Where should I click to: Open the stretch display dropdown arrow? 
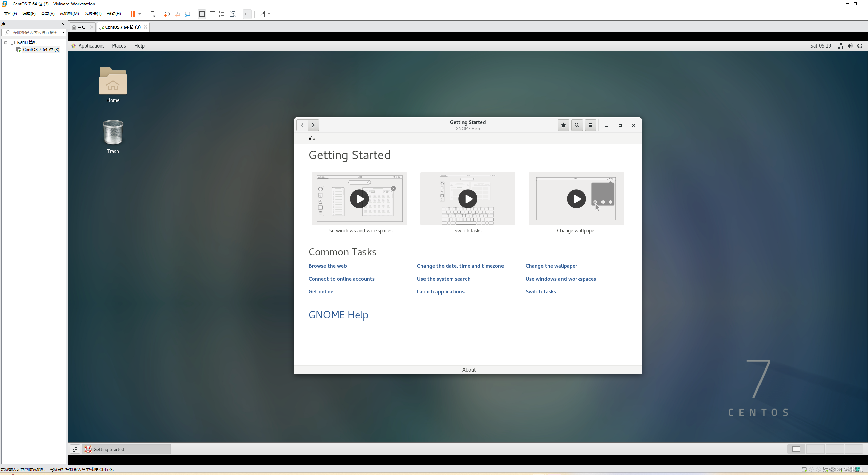pos(269,14)
